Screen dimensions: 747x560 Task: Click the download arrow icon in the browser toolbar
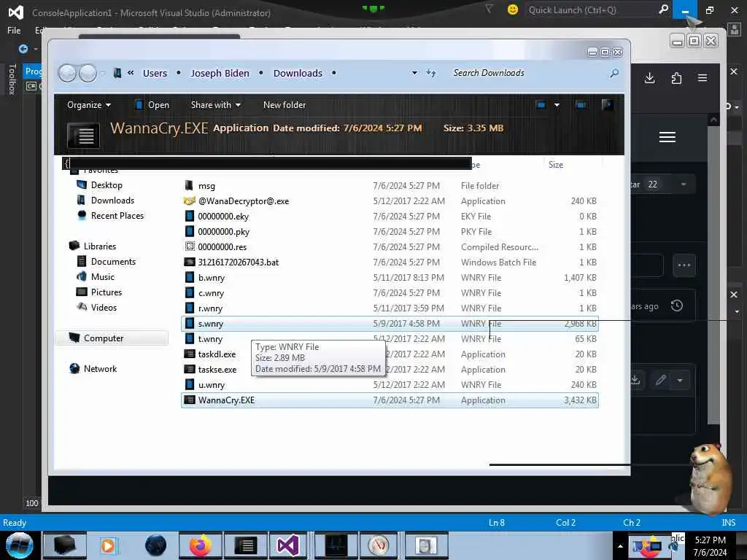pyautogui.click(x=649, y=78)
